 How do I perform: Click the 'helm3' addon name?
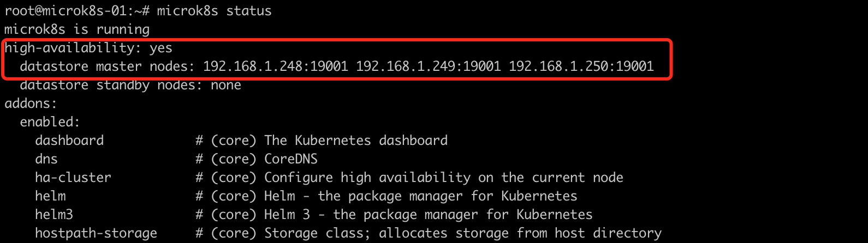point(54,215)
